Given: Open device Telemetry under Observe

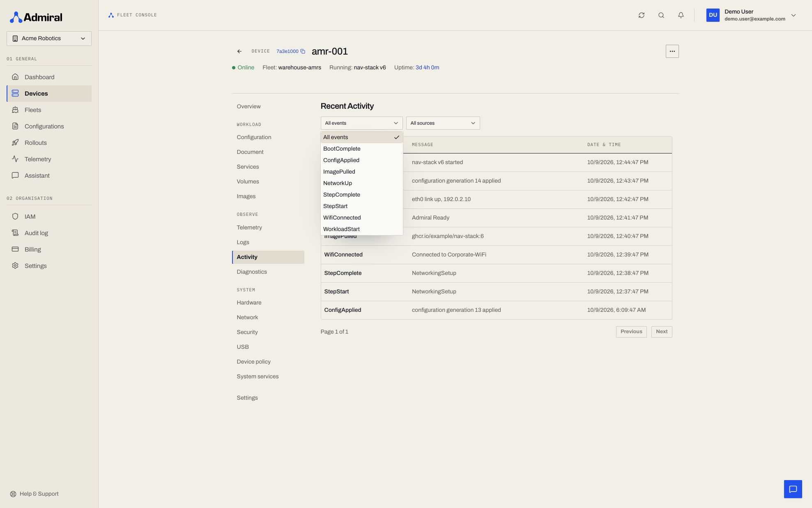Looking at the screenshot, I should tap(268, 228).
